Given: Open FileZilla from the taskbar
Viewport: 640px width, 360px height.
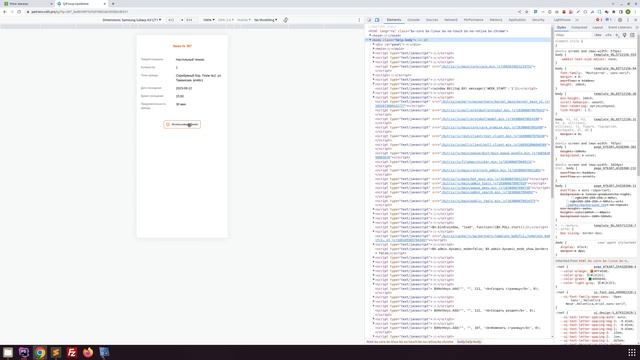Looking at the screenshot, I should click(x=72, y=352).
